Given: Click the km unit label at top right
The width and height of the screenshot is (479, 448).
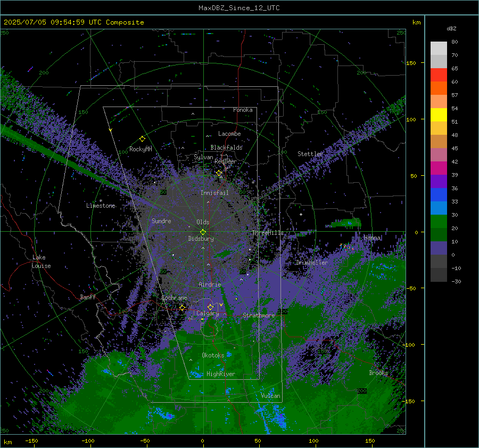Looking at the screenshot, I should [x=416, y=22].
